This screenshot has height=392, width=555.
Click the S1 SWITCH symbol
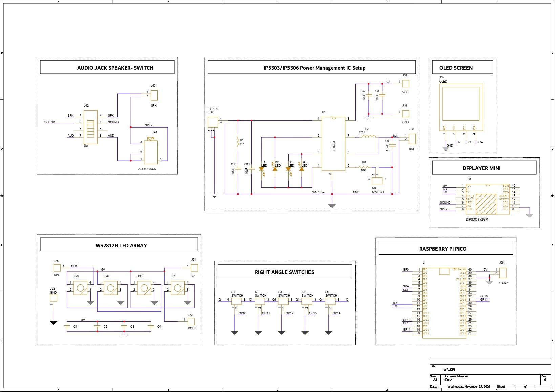[x=236, y=301]
